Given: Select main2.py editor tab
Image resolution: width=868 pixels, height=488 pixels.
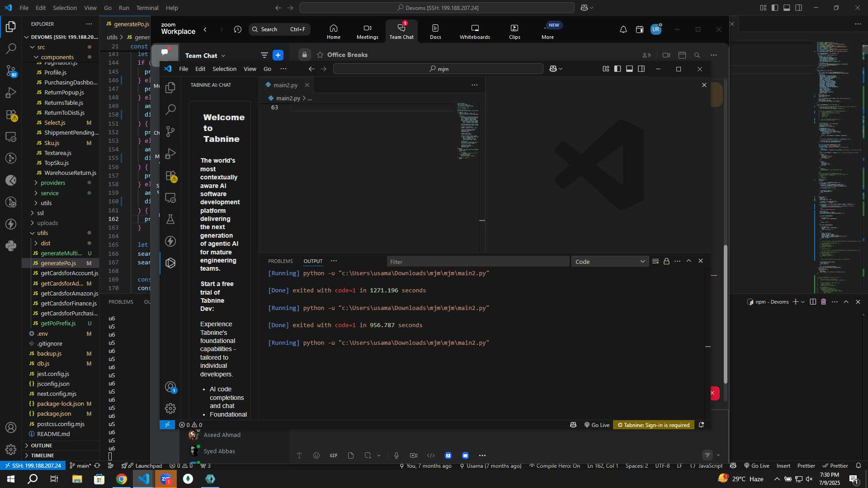Looking at the screenshot, I should [x=285, y=85].
